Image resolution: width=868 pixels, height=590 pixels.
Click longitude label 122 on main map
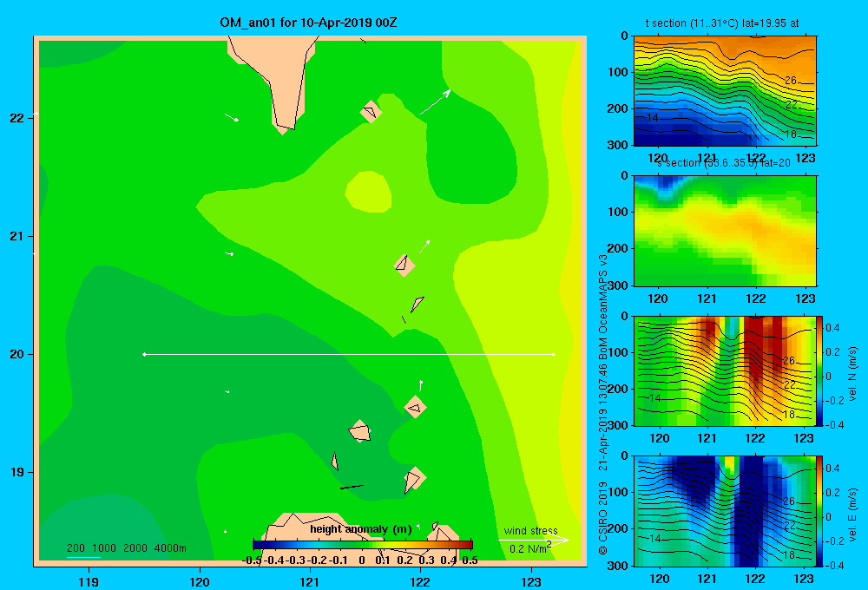421,582
